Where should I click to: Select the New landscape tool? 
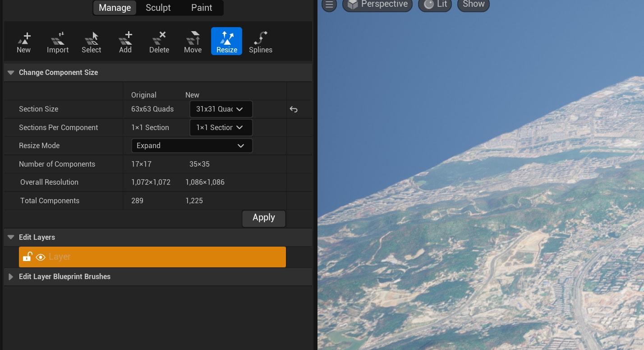click(x=23, y=42)
